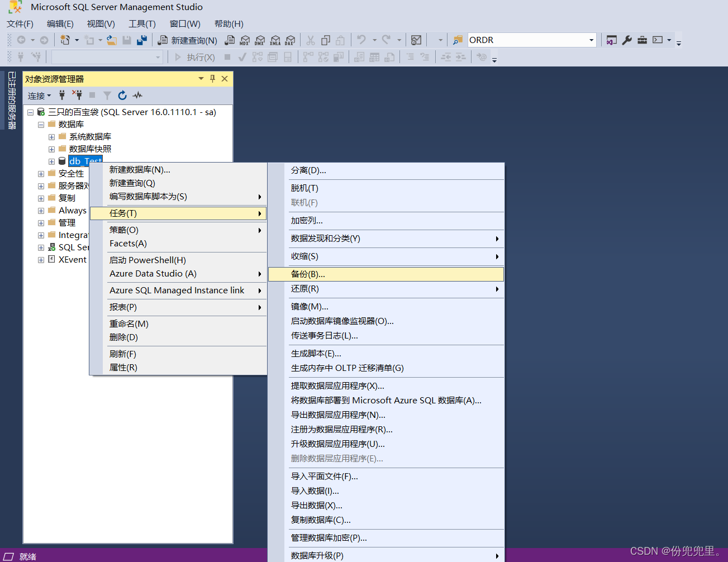Open the 编辑(E) menu
The image size is (728, 562).
pos(60,24)
